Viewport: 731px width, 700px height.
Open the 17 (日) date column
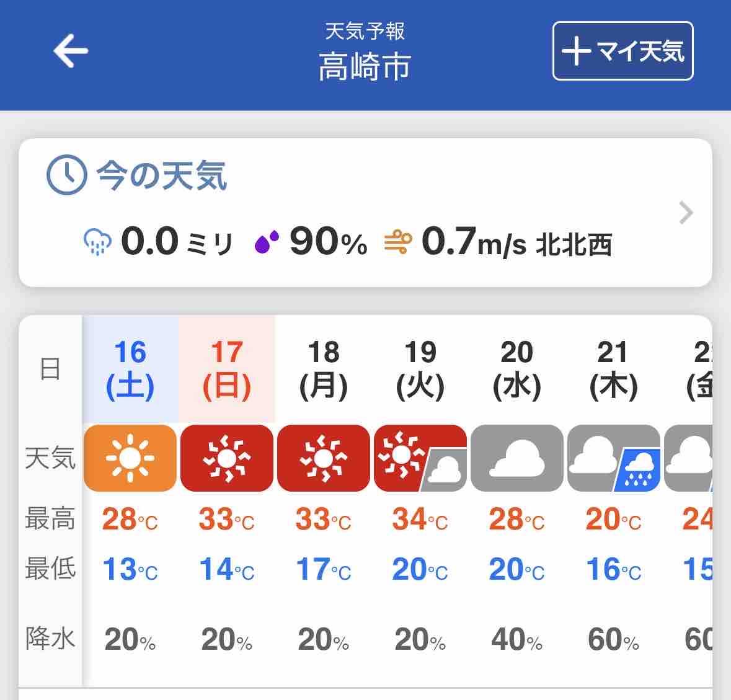[227, 369]
